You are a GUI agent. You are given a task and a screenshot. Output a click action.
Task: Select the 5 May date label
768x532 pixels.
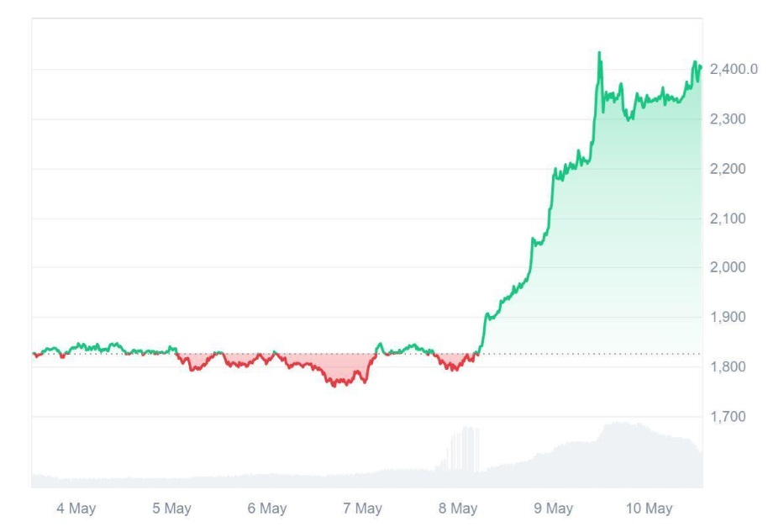click(171, 508)
